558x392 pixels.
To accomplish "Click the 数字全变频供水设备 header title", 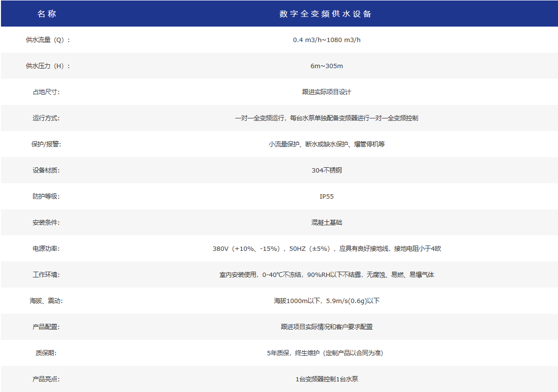I will (326, 14).
